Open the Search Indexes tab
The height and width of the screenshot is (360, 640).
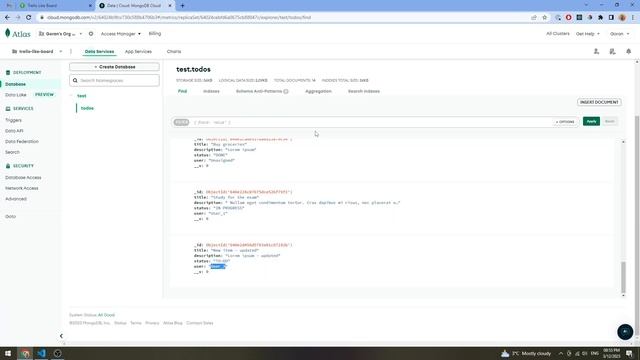pyautogui.click(x=364, y=91)
